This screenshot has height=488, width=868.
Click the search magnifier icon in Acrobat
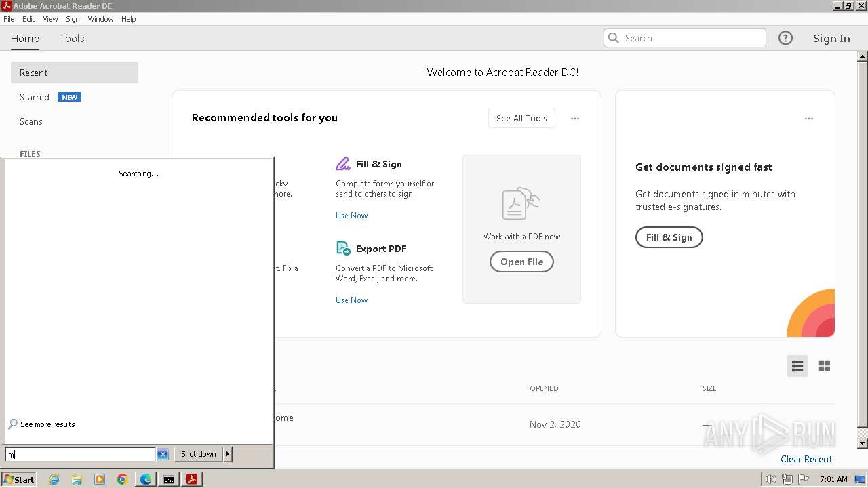coord(614,38)
